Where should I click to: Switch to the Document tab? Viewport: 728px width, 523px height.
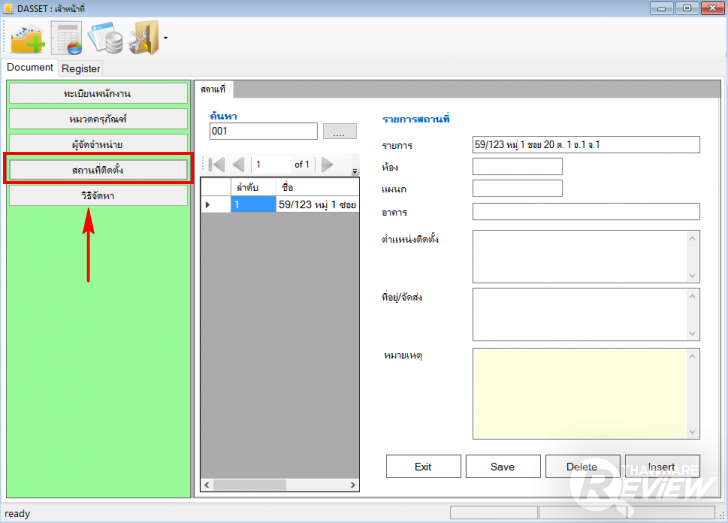pos(30,67)
